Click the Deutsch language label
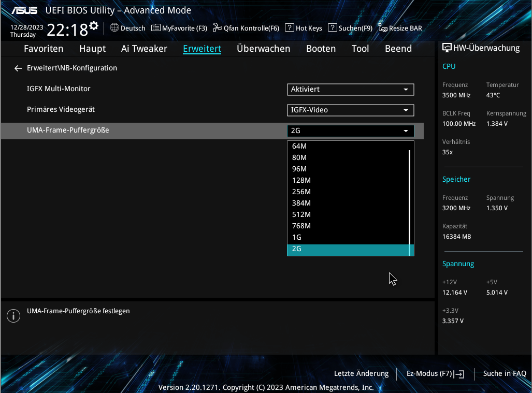The height and width of the screenshot is (393, 532). [133, 28]
